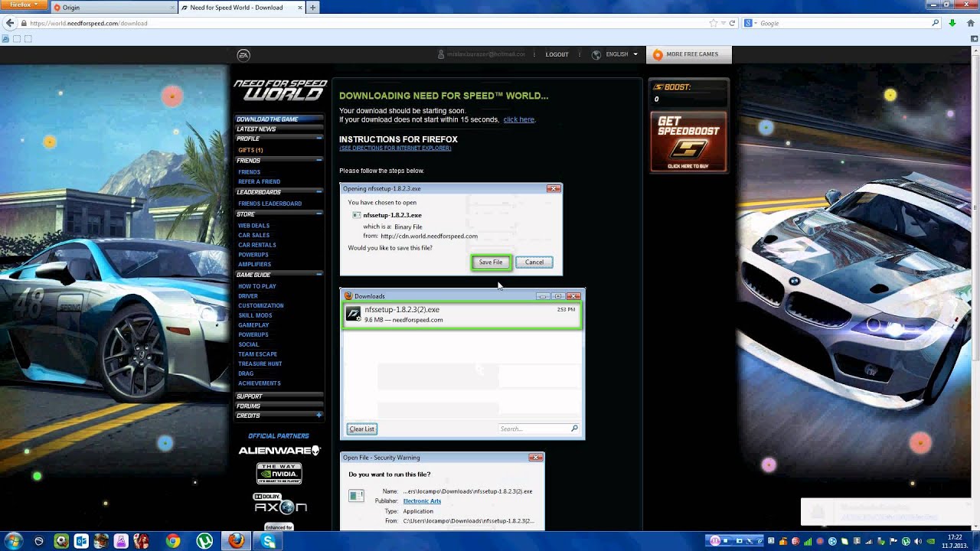This screenshot has height=551, width=980.
Task: Click the uTorrent system tray icon
Action: (x=906, y=541)
